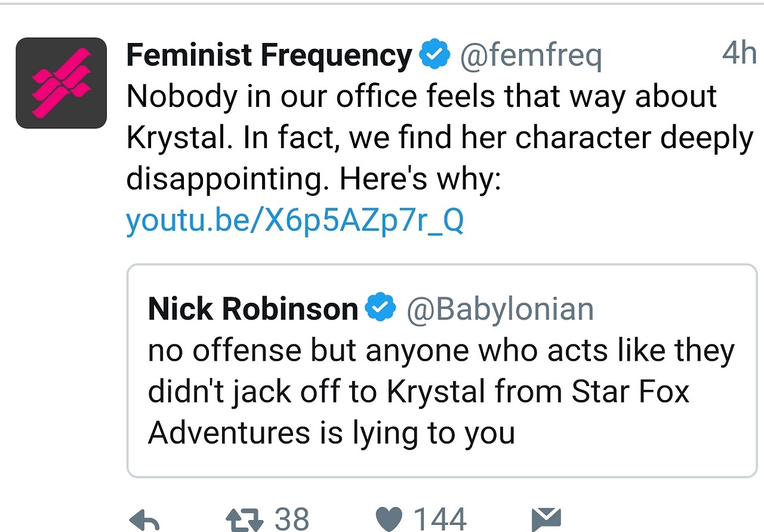This screenshot has height=532, width=764.
Task: Click the reply arrow icon
Action: 144,519
